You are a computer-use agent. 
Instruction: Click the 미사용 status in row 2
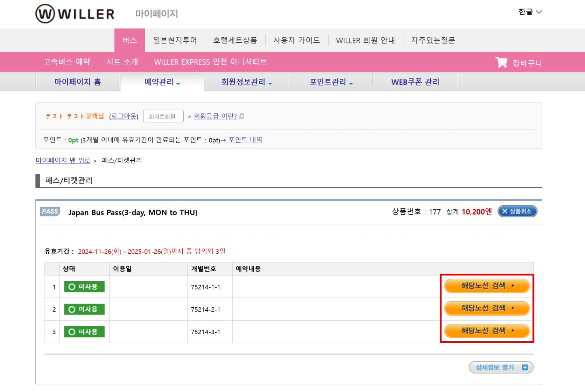coord(84,309)
